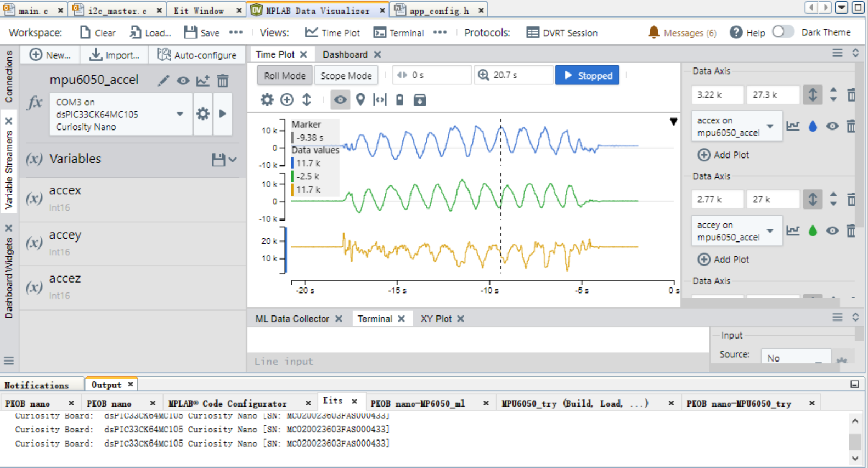The height and width of the screenshot is (468, 868).
Task: Open Help
Action: pos(747,32)
